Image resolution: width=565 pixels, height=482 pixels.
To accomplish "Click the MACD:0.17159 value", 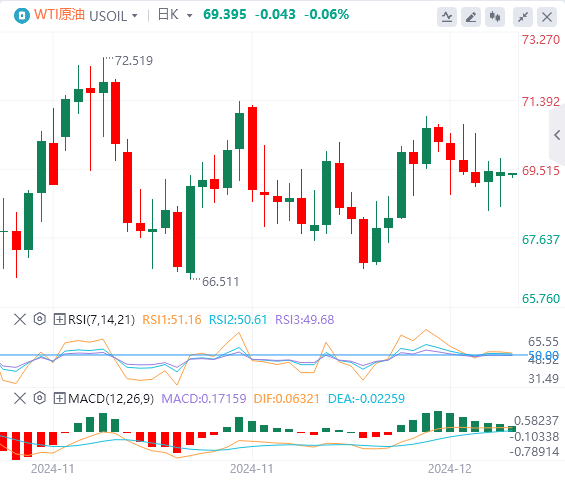I will point(204,399).
